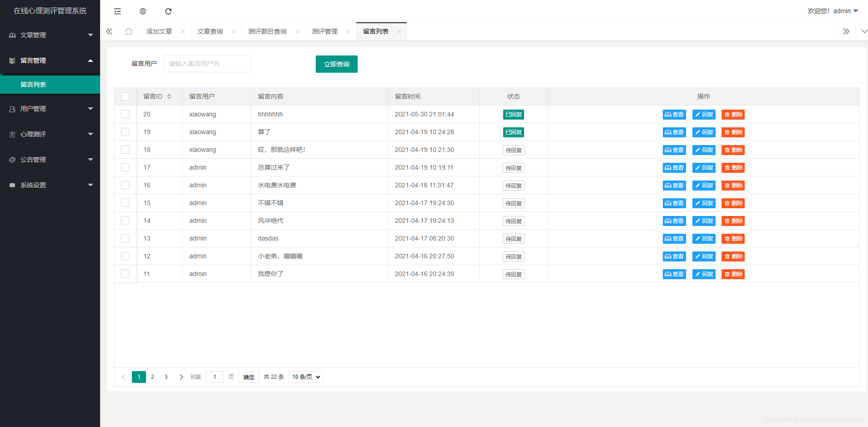Screen dimensions: 868x427
Task: Click the 确定 page jump button
Action: (x=249, y=377)
